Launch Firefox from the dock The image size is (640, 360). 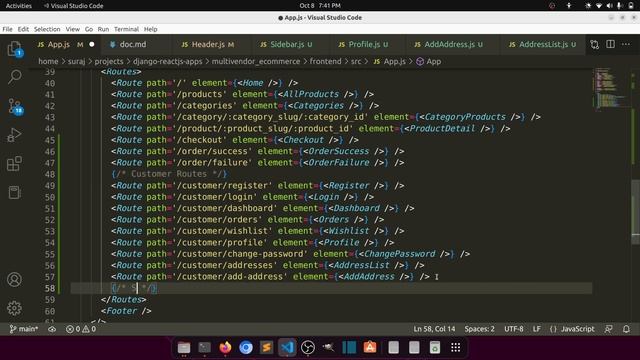pyautogui.click(x=225, y=347)
